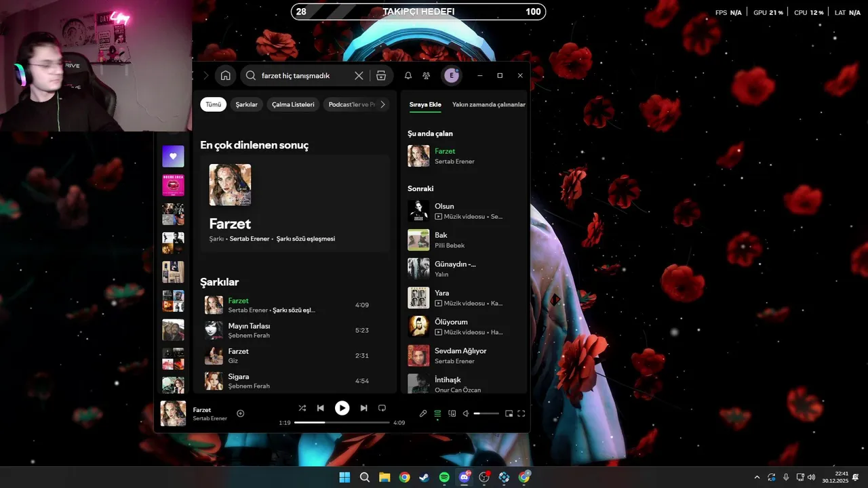
Task: Adjust the volume slider
Action: click(x=486, y=413)
